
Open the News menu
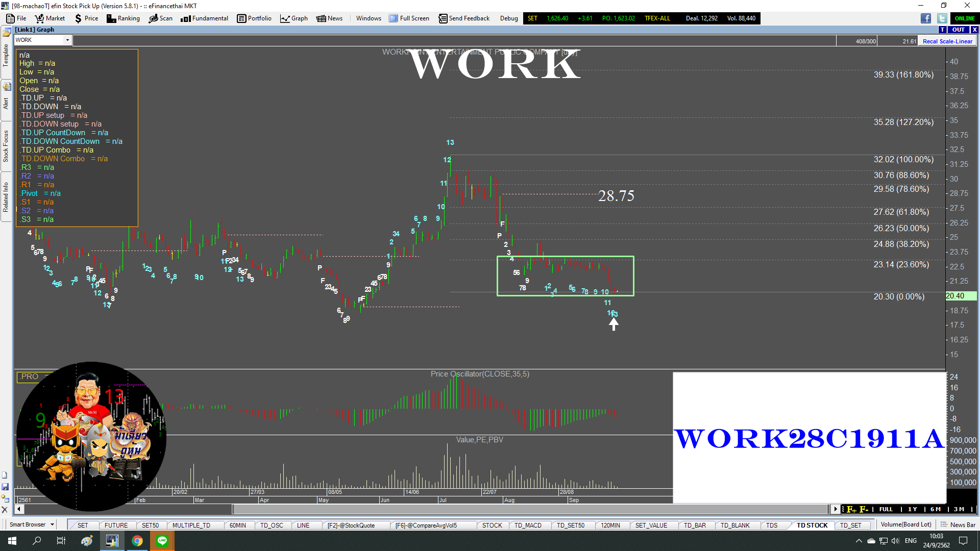pos(329,18)
